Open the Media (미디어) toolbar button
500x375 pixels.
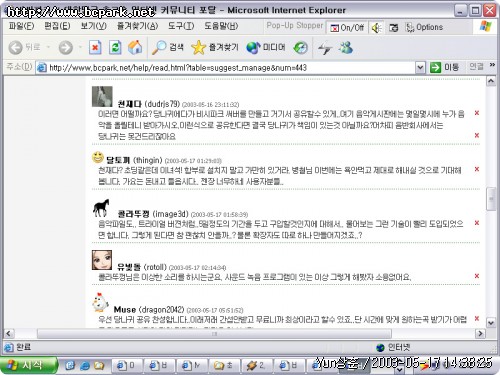(266, 48)
